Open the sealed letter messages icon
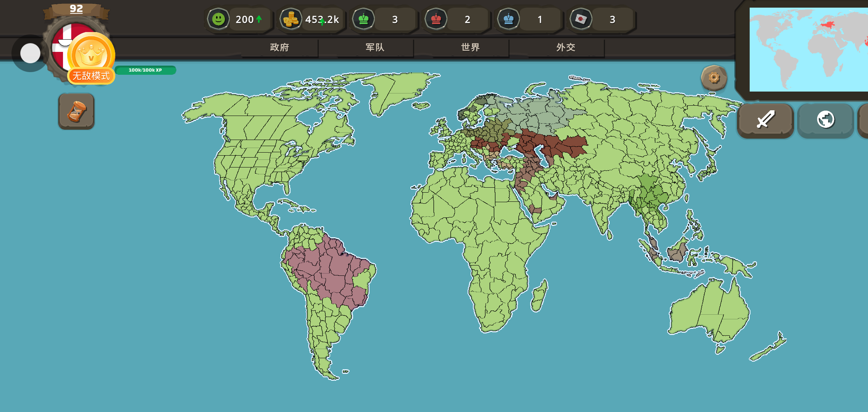 tap(581, 19)
